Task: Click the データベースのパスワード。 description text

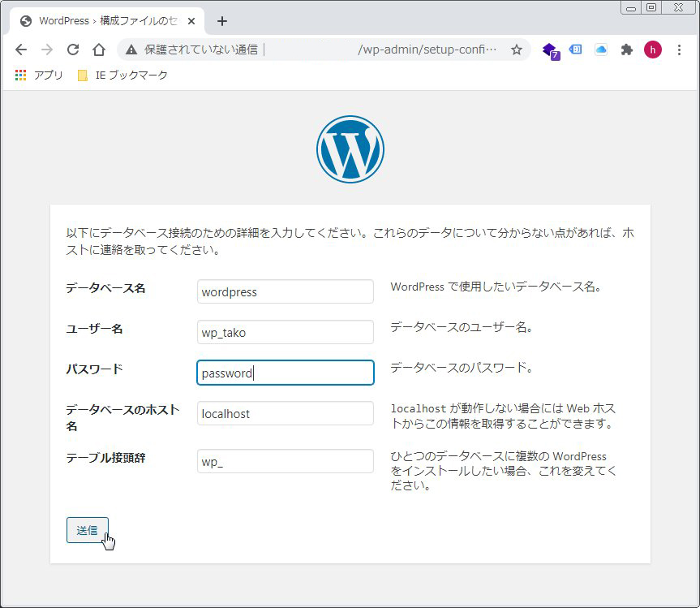Action: point(462,368)
